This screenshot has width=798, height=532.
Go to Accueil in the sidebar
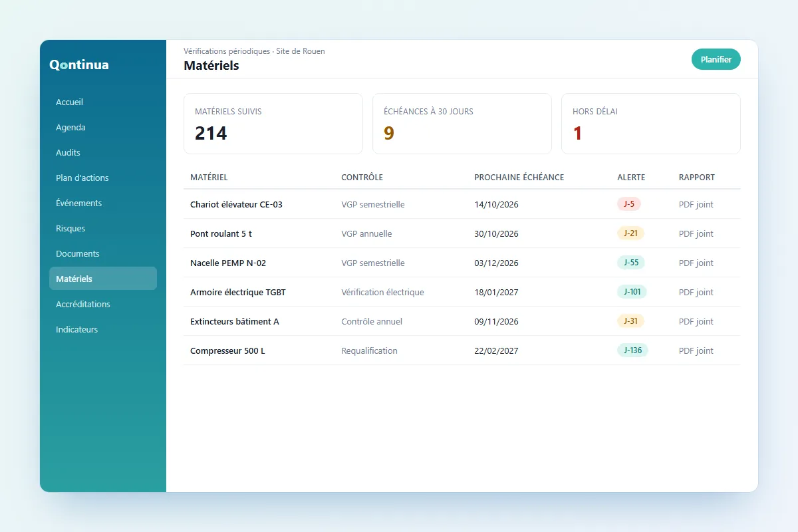[x=103, y=102]
